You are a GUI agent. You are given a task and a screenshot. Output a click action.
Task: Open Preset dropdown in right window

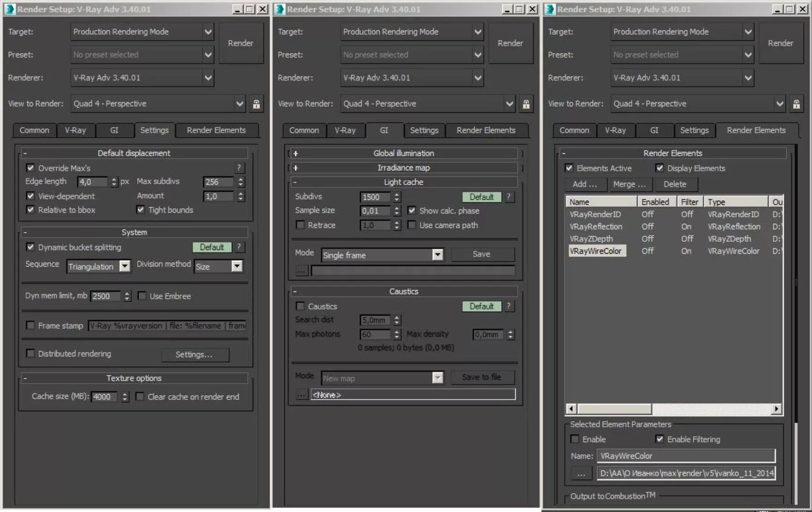point(682,55)
